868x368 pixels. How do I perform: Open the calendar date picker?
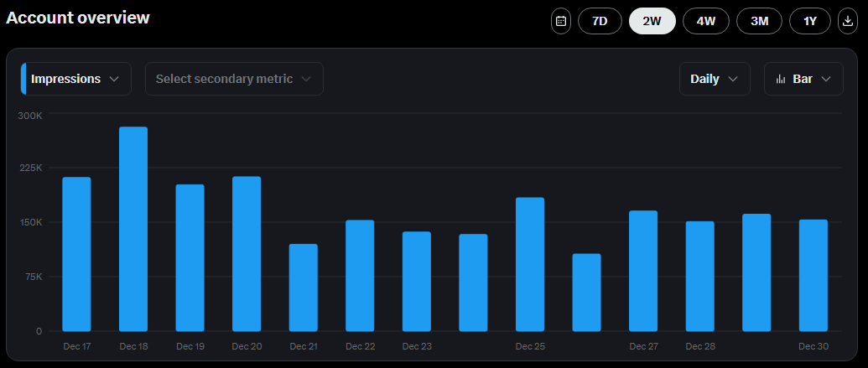[x=560, y=21]
